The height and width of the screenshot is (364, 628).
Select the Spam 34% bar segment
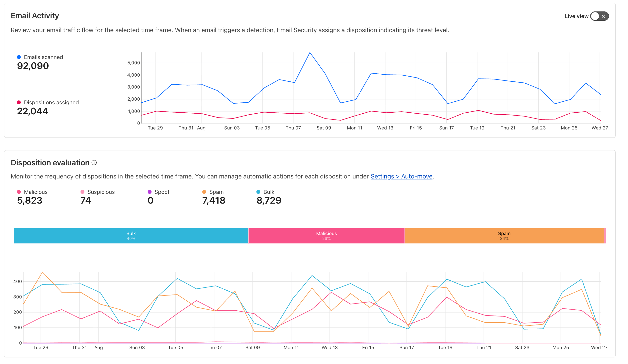505,236
